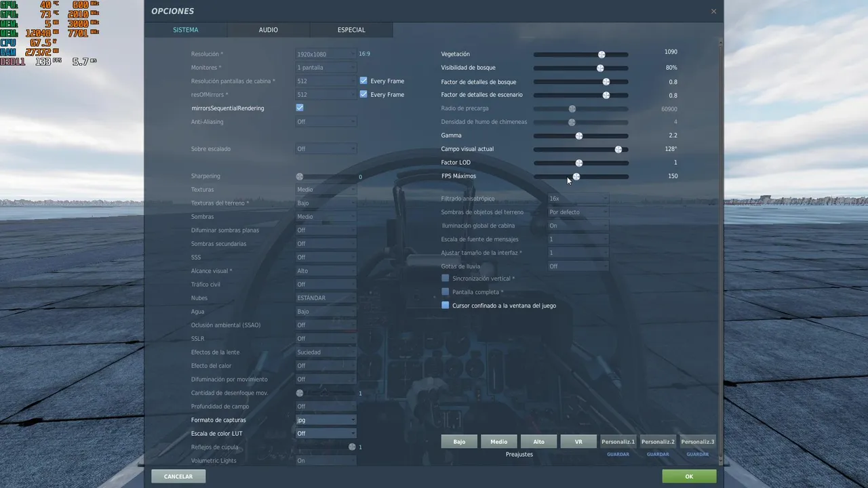Image resolution: width=868 pixels, height=488 pixels.
Task: Open the Sombras de objetos del terreno dropdown
Action: point(578,212)
